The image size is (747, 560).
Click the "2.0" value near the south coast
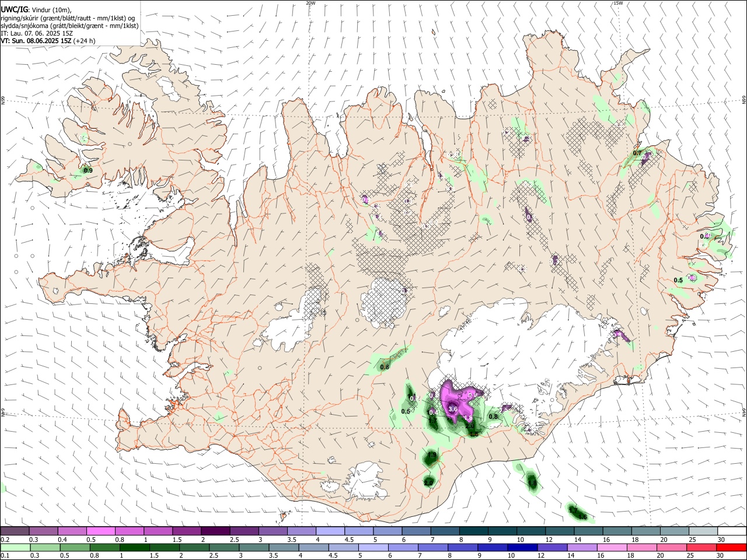click(428, 483)
